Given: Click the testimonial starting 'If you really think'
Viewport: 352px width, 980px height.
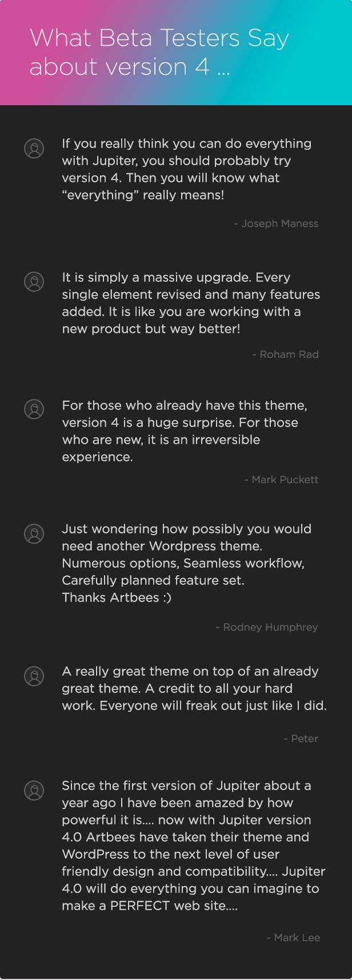Looking at the screenshot, I should 187,169.
